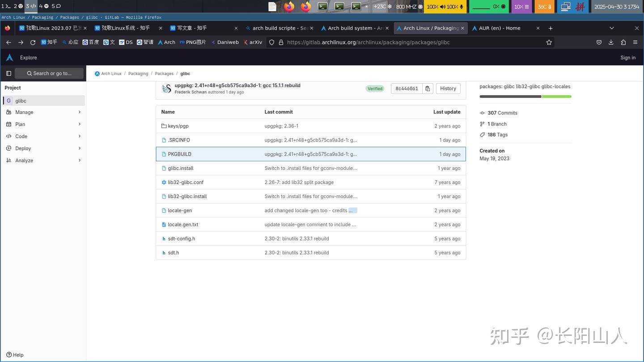The image size is (644, 362).
Task: Select glibc project in sidebar
Action: tap(43, 101)
